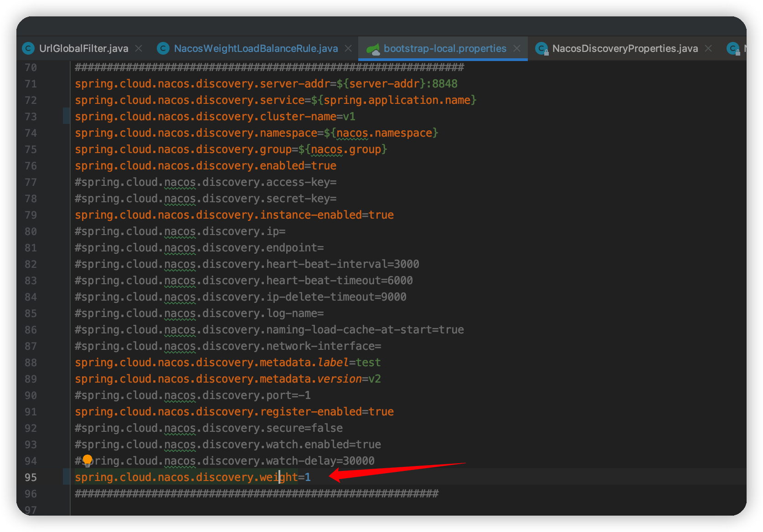Click the metadata.version=v2 line
The image size is (763, 532).
(x=228, y=379)
